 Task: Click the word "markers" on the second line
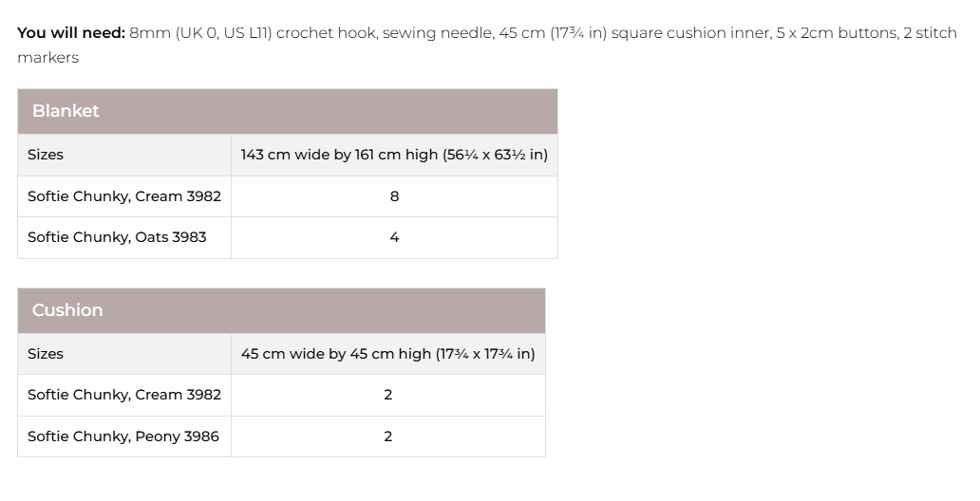(x=47, y=57)
